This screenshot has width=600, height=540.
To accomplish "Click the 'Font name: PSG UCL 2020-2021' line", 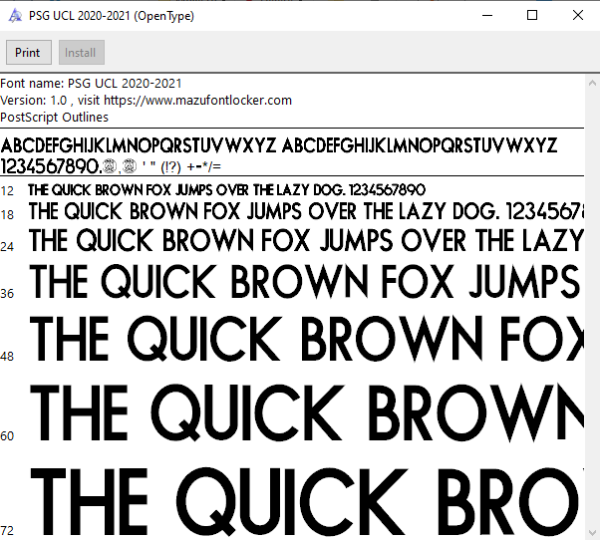I will [91, 83].
